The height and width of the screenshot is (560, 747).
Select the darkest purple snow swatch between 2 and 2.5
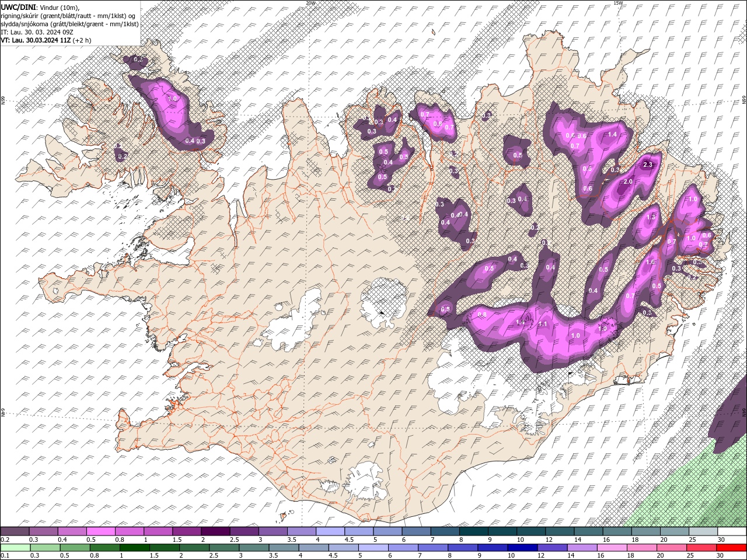215,531
